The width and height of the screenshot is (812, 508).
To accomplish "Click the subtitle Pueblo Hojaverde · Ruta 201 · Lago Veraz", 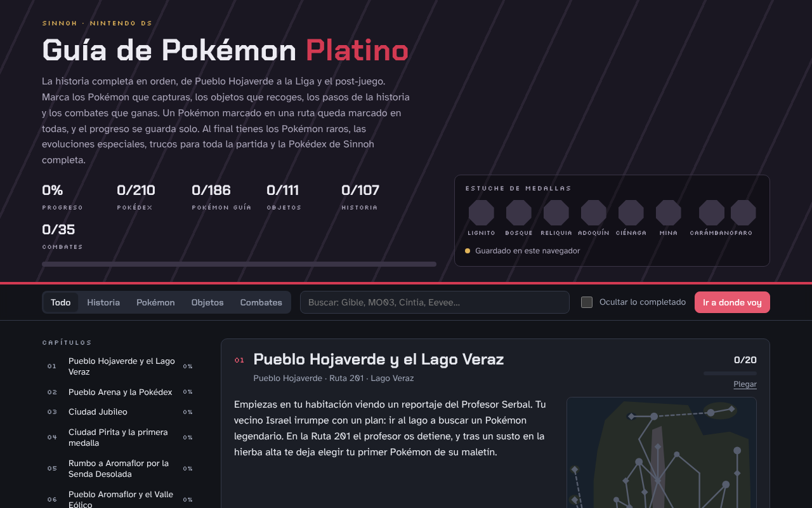I will [334, 378].
